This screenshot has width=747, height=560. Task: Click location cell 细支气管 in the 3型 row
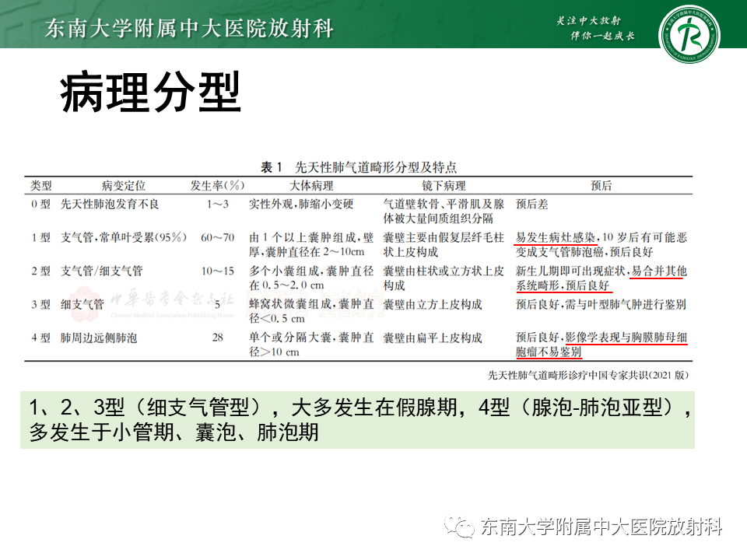pos(82,305)
